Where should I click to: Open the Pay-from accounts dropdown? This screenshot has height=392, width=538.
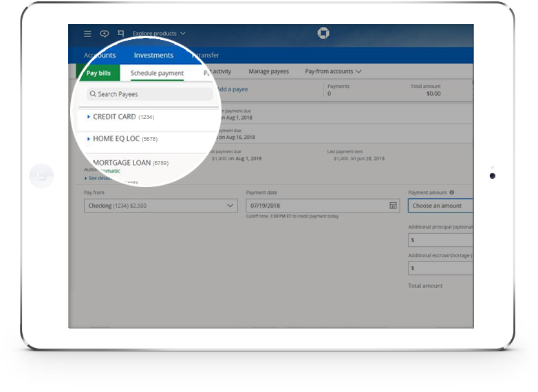(x=333, y=72)
